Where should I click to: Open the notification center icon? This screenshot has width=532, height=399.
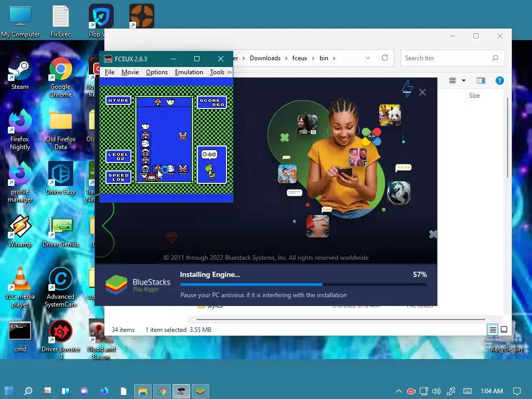click(x=517, y=391)
